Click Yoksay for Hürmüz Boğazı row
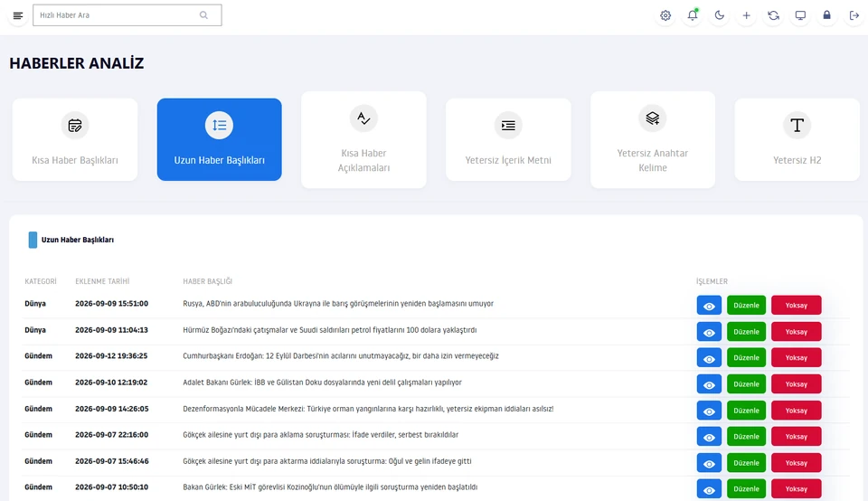The image size is (868, 501). point(796,332)
